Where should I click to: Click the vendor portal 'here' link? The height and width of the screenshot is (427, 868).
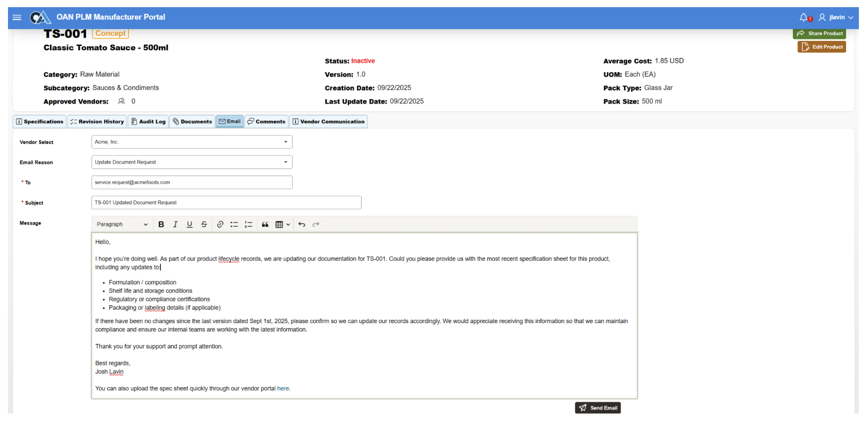(x=283, y=389)
